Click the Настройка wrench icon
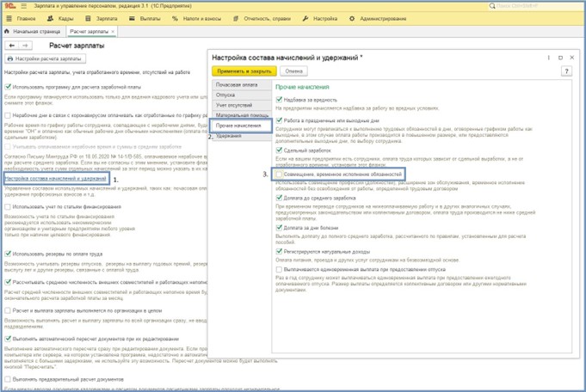The image size is (586, 392). tap(306, 18)
